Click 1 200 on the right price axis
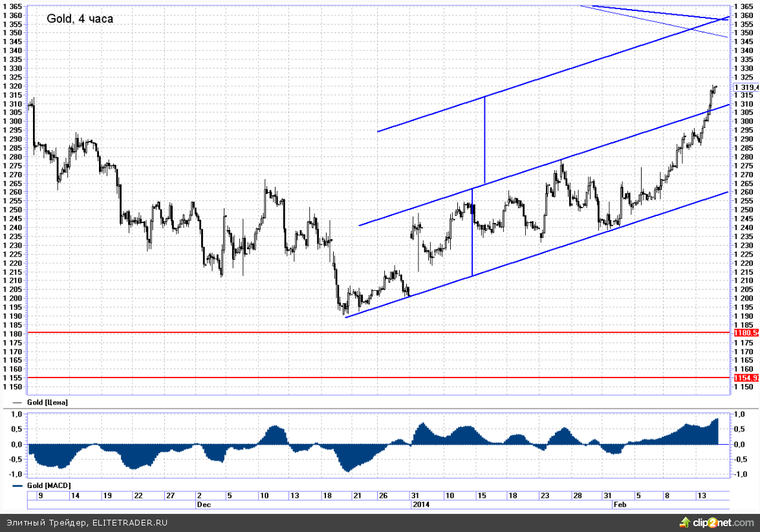 744,299
